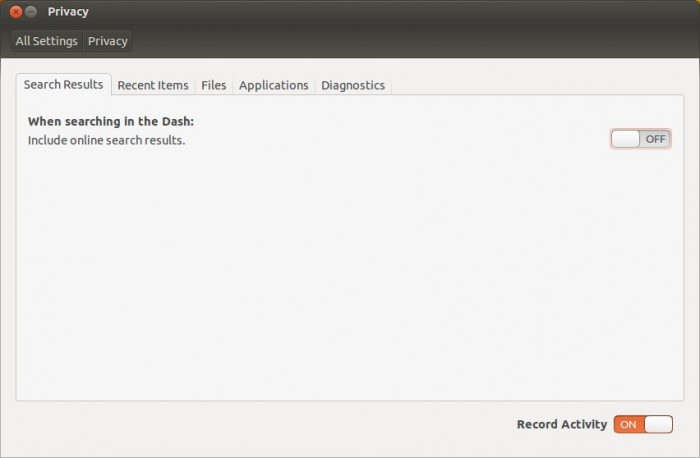Select the Files tab
This screenshot has width=700, height=458.
(x=214, y=86)
